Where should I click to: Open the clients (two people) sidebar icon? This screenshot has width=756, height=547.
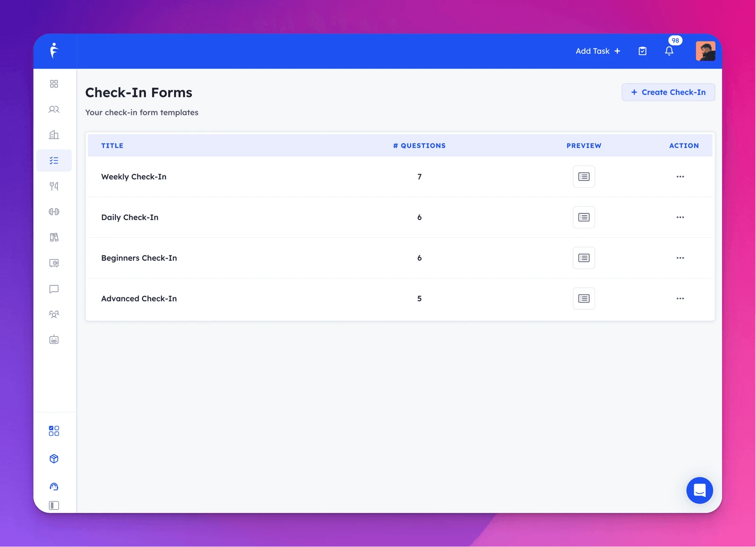point(54,109)
